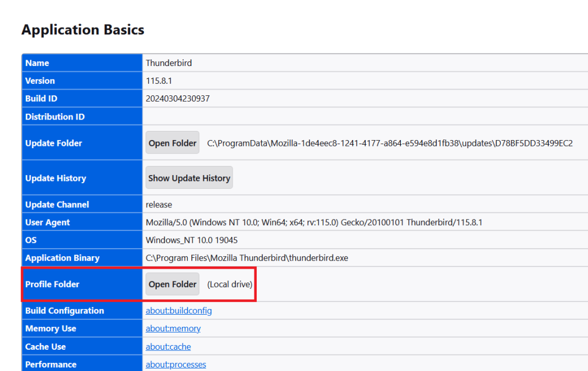Click the empty Distribution ID cell

tap(287, 116)
